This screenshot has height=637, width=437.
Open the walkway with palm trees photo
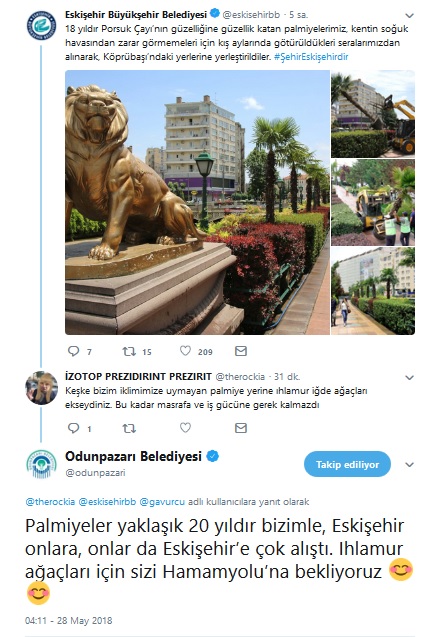pos(373,291)
